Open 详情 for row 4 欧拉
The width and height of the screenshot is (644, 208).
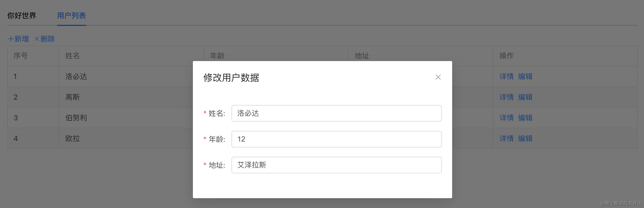point(506,138)
